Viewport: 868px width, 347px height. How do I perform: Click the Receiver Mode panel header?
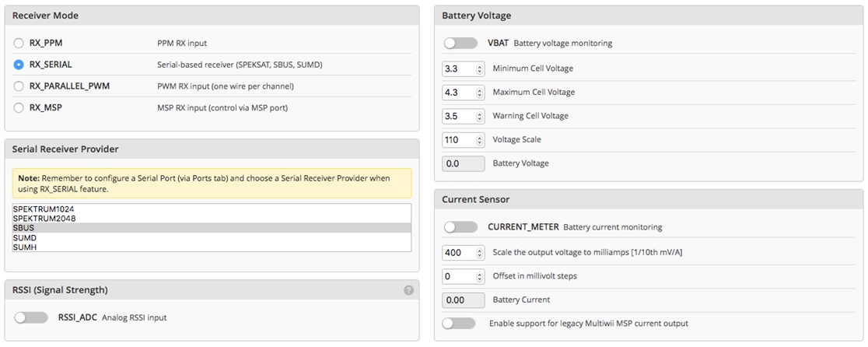click(212, 16)
